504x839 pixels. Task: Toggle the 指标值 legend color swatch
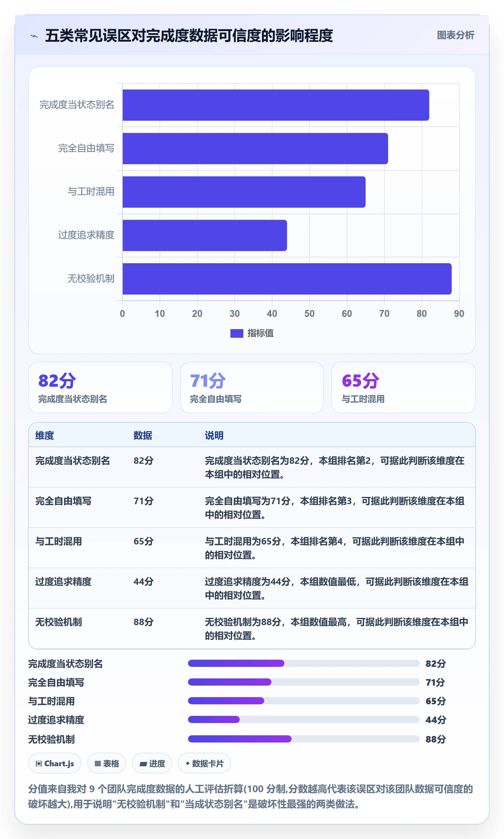(x=237, y=333)
